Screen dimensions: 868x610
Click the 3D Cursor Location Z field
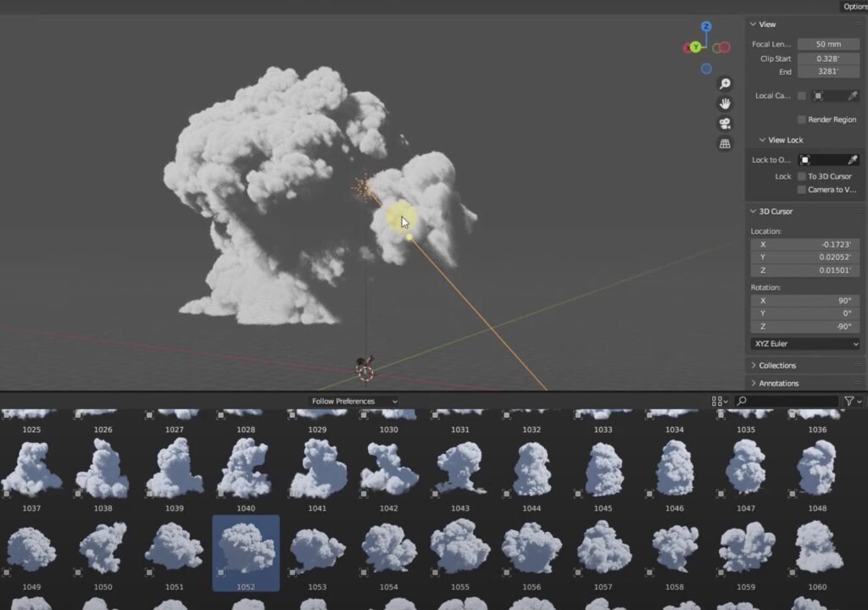point(805,270)
